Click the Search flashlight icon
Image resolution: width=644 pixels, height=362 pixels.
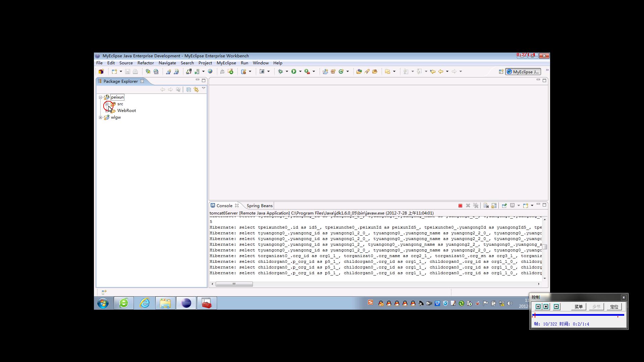tap(367, 71)
